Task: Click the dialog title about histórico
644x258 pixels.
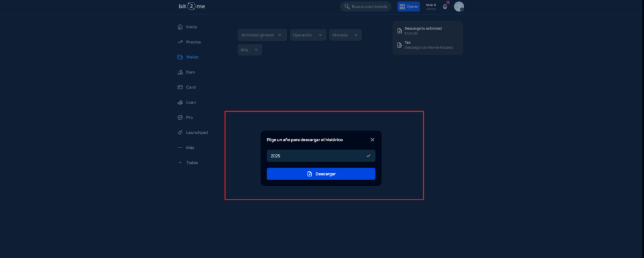Action: tap(305, 140)
